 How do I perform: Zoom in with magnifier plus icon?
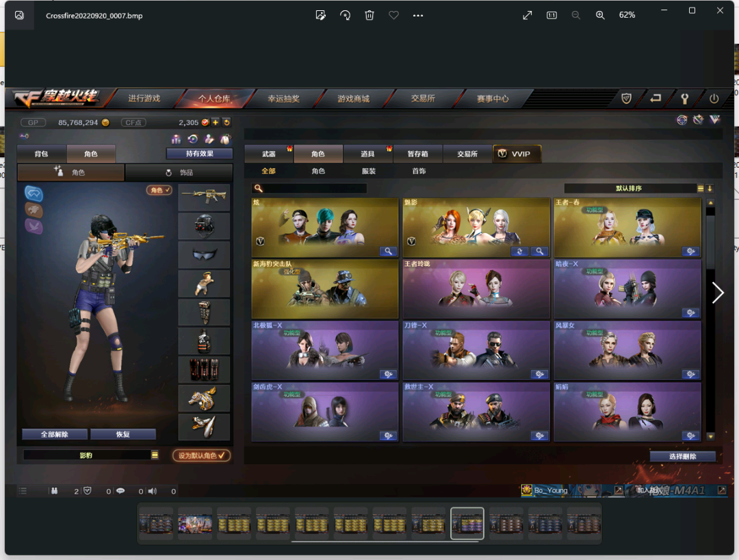pos(601,15)
